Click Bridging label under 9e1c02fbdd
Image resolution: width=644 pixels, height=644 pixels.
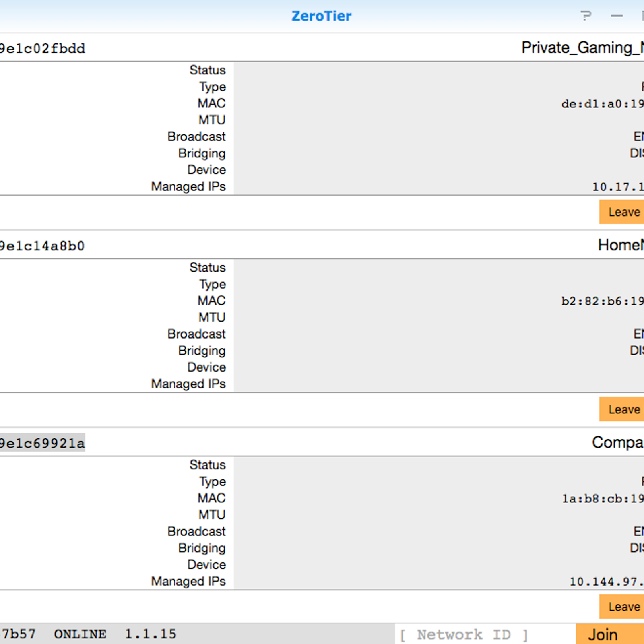(202, 153)
